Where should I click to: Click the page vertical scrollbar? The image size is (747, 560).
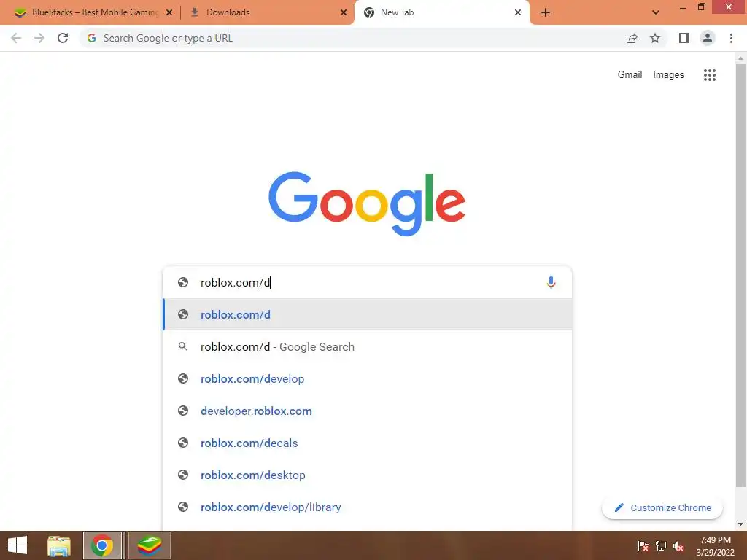[740, 275]
